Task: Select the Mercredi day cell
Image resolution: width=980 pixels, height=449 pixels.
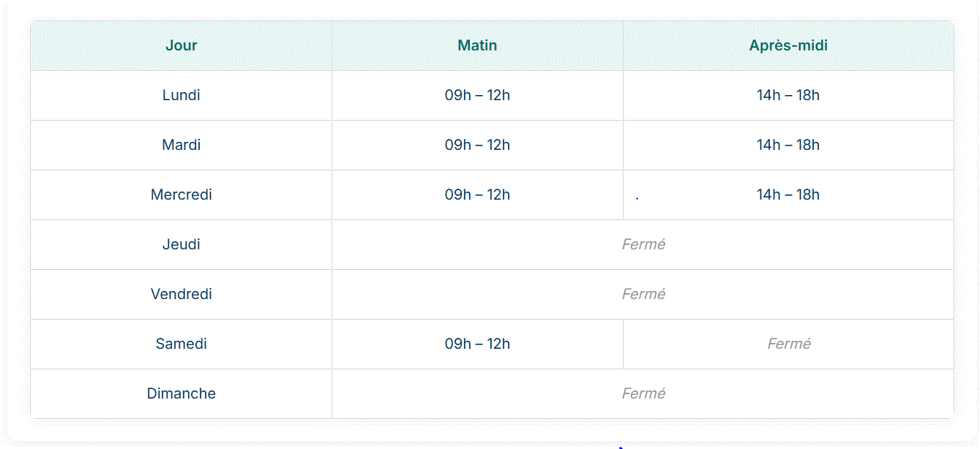Action: point(182,195)
